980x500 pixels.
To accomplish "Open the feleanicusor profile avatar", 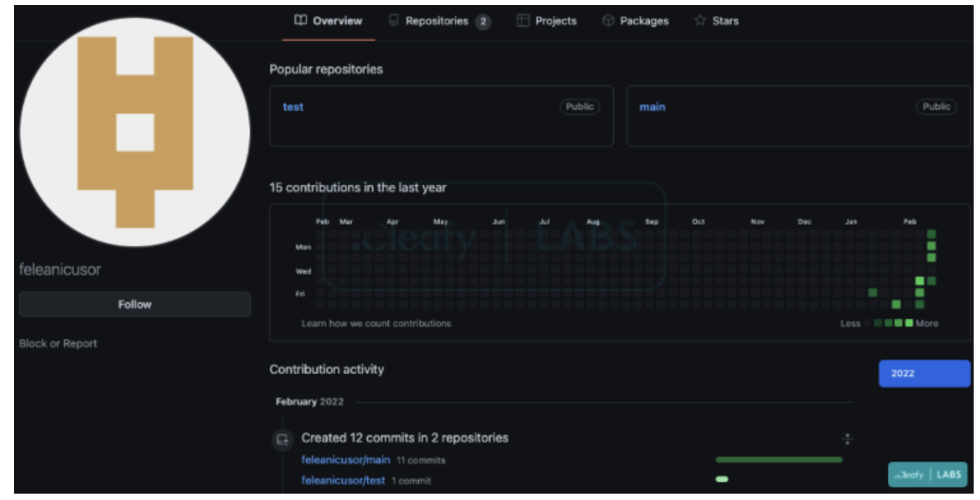I will [x=135, y=132].
